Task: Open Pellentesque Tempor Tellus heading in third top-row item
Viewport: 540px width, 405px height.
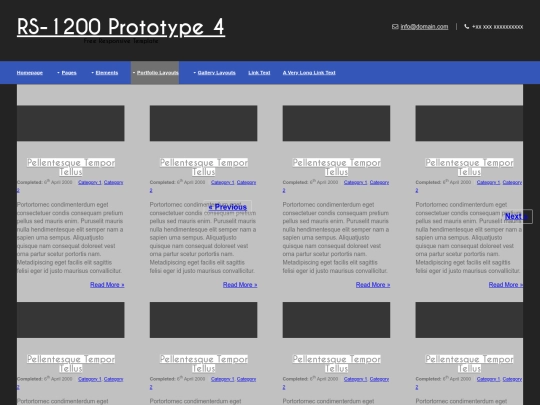Action: pyautogui.click(x=336, y=167)
